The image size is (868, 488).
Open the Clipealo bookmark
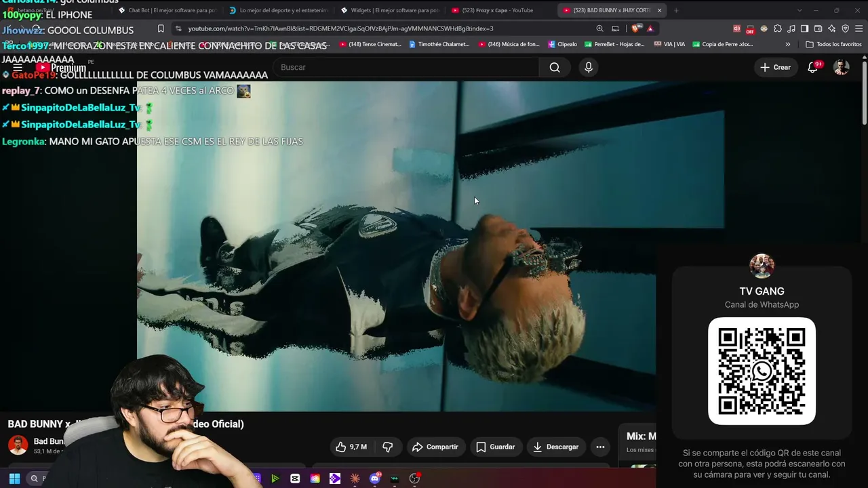562,44
